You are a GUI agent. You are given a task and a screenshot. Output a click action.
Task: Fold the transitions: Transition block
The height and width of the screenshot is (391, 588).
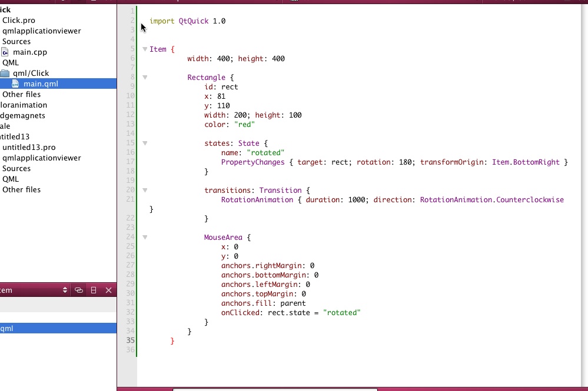[x=145, y=191]
